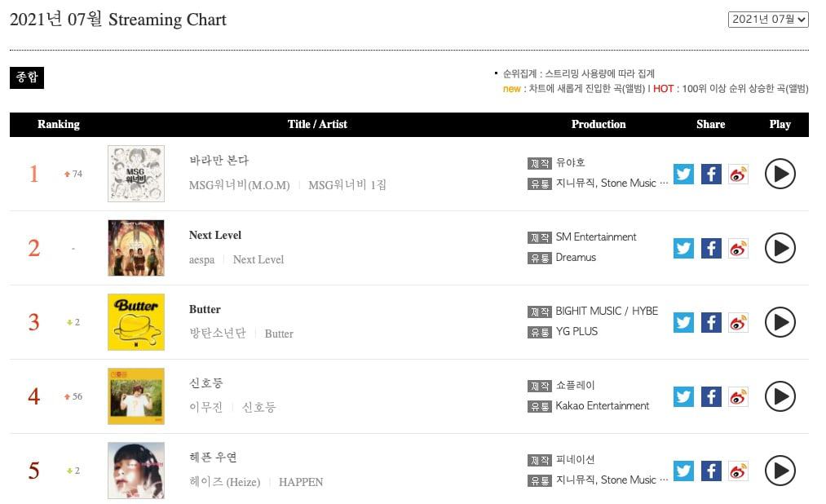Play 헤픈 우연 by Heize

[x=780, y=471]
